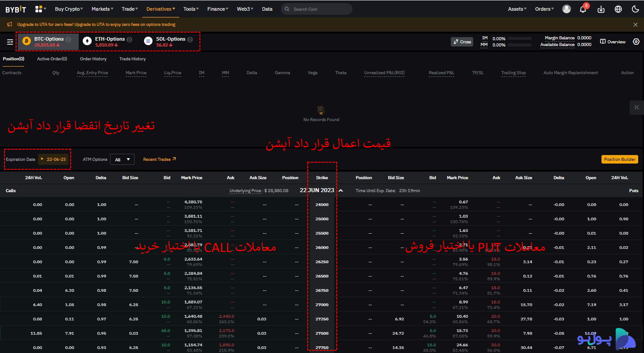Click the BTC-Options coin icon
Image resolution: width=644 pixels, height=353 pixels.
tap(26, 41)
